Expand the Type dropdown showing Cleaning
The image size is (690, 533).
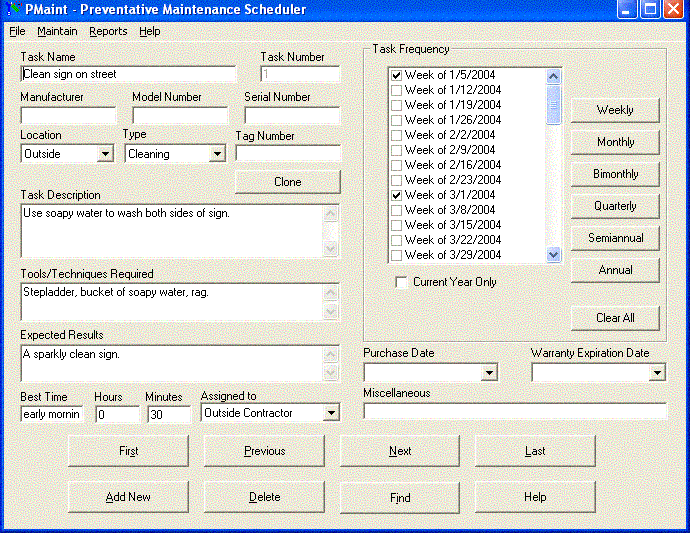(x=217, y=154)
